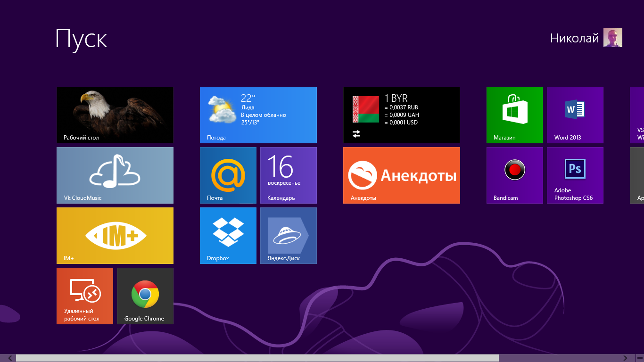This screenshot has height=362, width=644.
Task: Open the Магазин store tile
Action: point(515,115)
